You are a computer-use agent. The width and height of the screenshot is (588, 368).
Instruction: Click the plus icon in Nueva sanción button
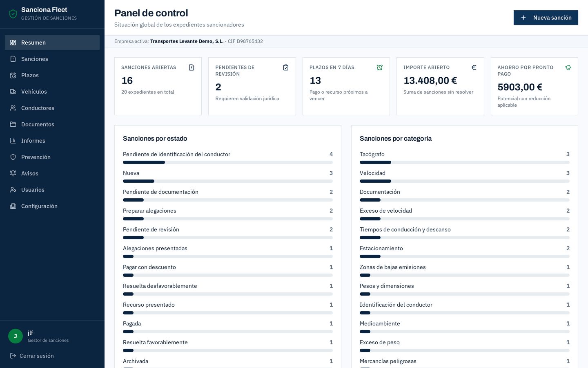click(x=523, y=18)
